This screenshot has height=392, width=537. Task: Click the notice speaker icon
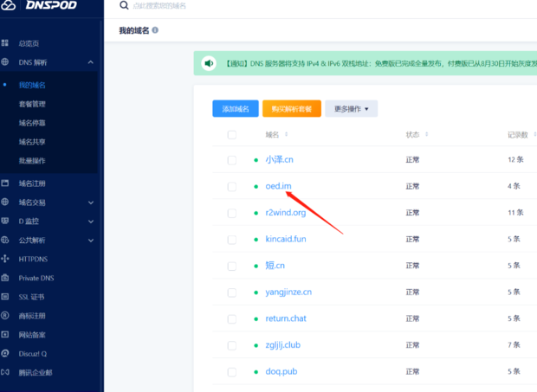pos(209,63)
